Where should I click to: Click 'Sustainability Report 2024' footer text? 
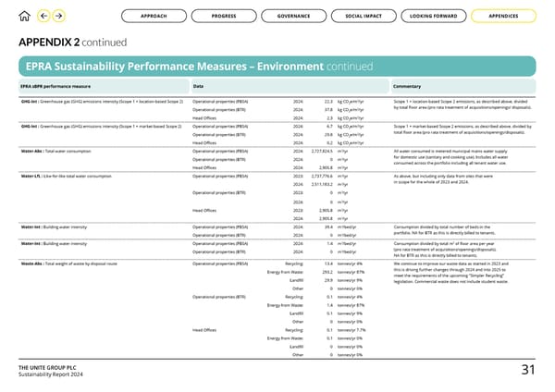[53, 376]
